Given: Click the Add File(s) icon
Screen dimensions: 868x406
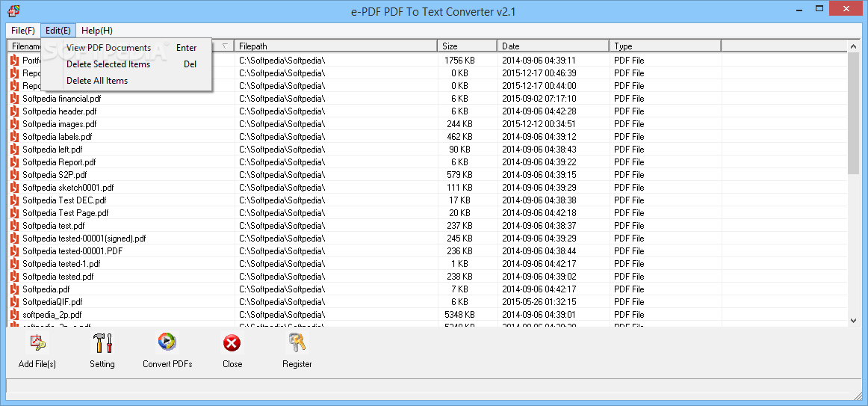Looking at the screenshot, I should point(37,343).
